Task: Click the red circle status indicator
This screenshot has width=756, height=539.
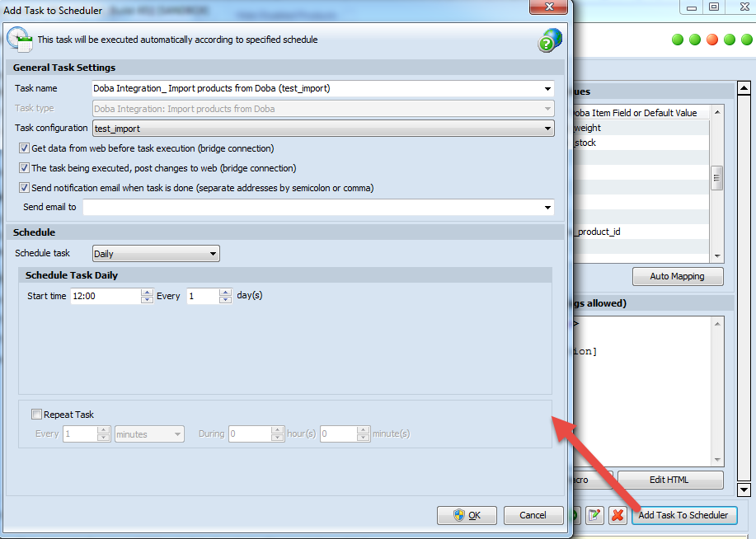Action: (x=712, y=40)
